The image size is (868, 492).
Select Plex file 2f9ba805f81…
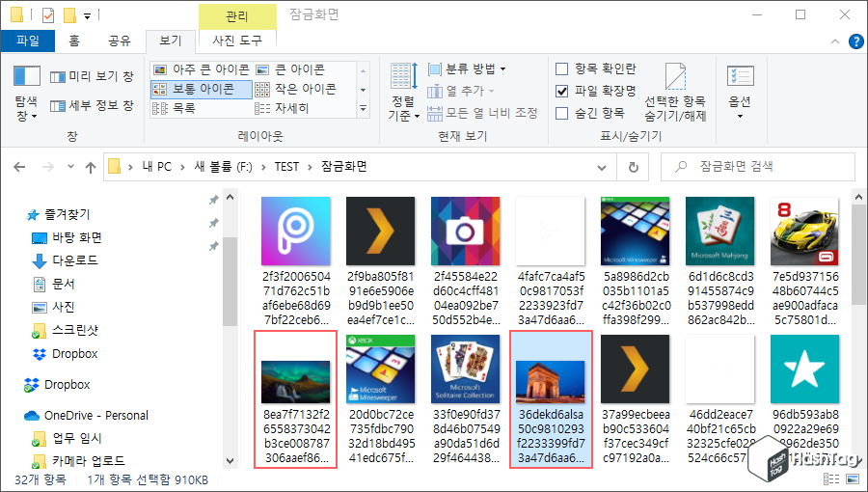(x=381, y=261)
